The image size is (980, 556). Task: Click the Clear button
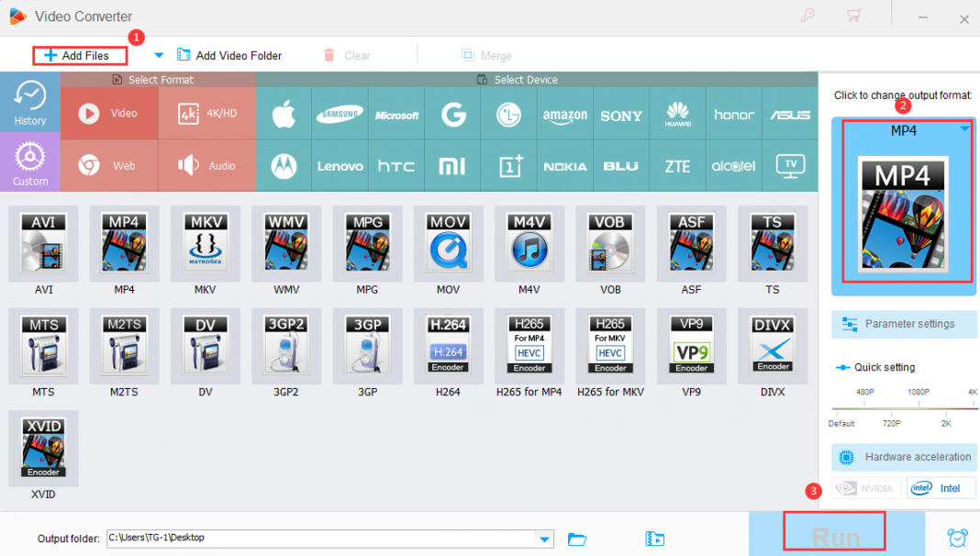coord(347,56)
